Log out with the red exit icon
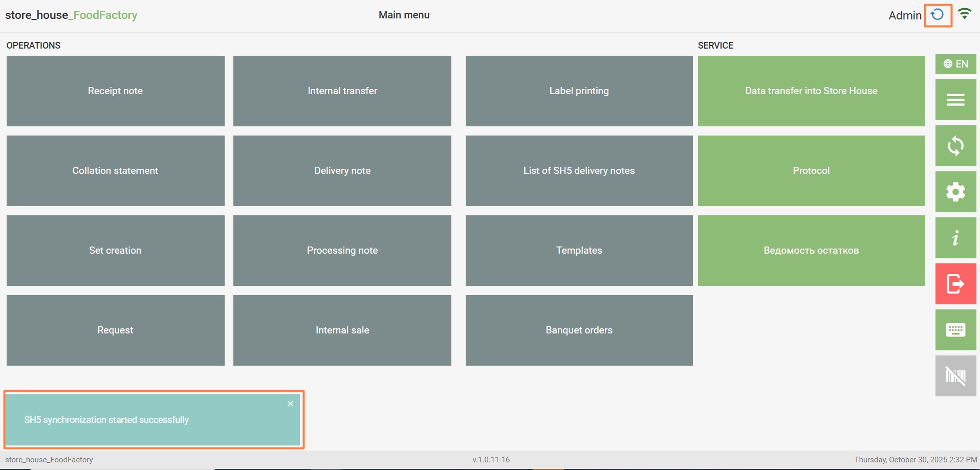This screenshot has width=980, height=470. [955, 284]
